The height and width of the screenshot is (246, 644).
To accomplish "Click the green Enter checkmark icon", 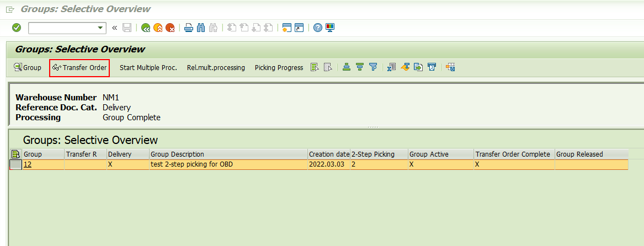I will click(17, 28).
